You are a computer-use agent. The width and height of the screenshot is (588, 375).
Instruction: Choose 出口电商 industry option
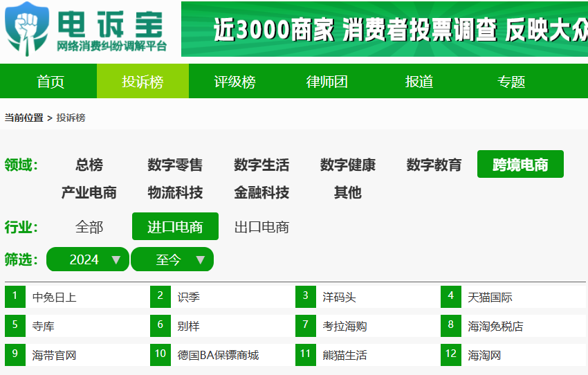261,227
